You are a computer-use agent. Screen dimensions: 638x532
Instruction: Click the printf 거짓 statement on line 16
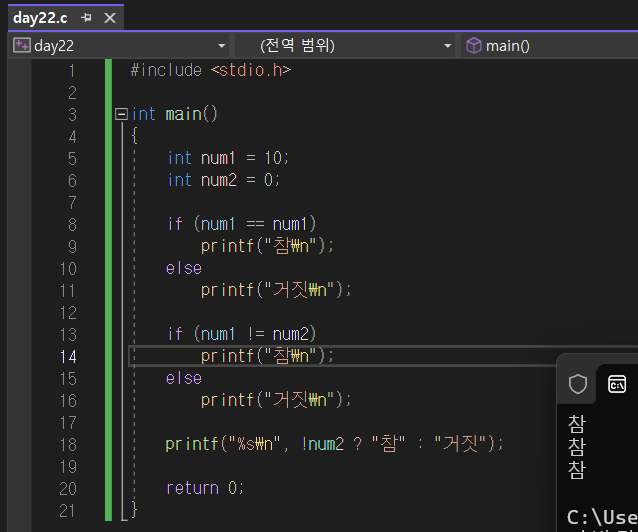click(x=276, y=400)
